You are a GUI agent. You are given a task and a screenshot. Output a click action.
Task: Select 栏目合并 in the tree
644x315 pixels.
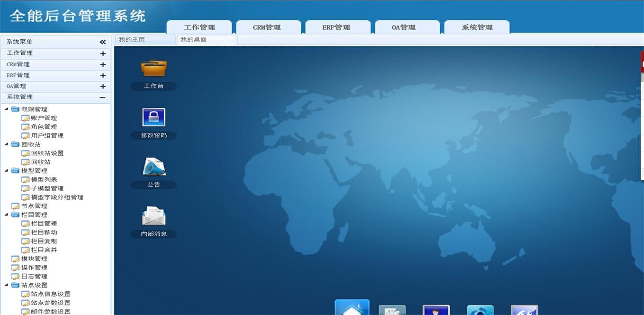pyautogui.click(x=44, y=250)
